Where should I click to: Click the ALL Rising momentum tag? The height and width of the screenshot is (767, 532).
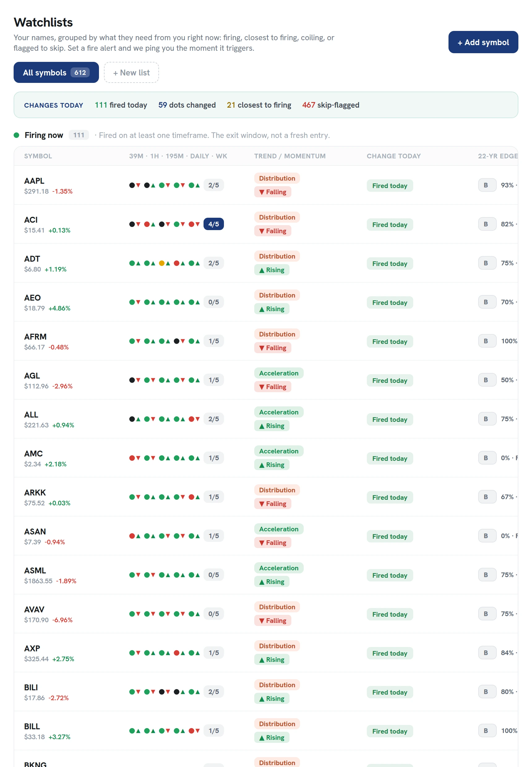[272, 426]
